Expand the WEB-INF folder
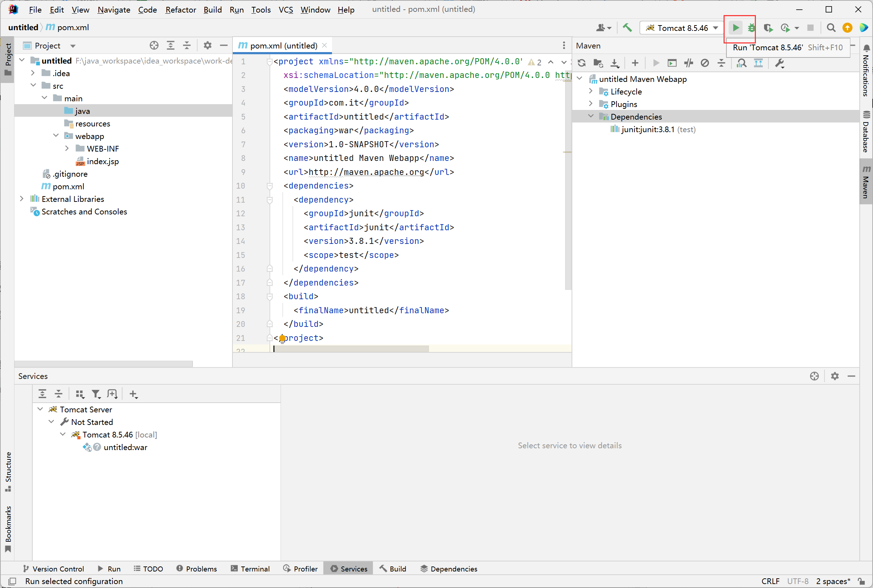 click(x=67, y=148)
